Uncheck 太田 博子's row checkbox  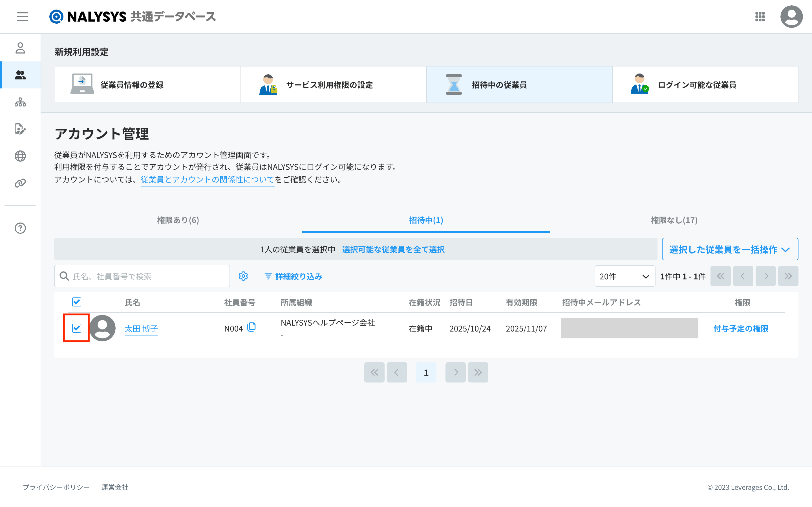(76, 328)
